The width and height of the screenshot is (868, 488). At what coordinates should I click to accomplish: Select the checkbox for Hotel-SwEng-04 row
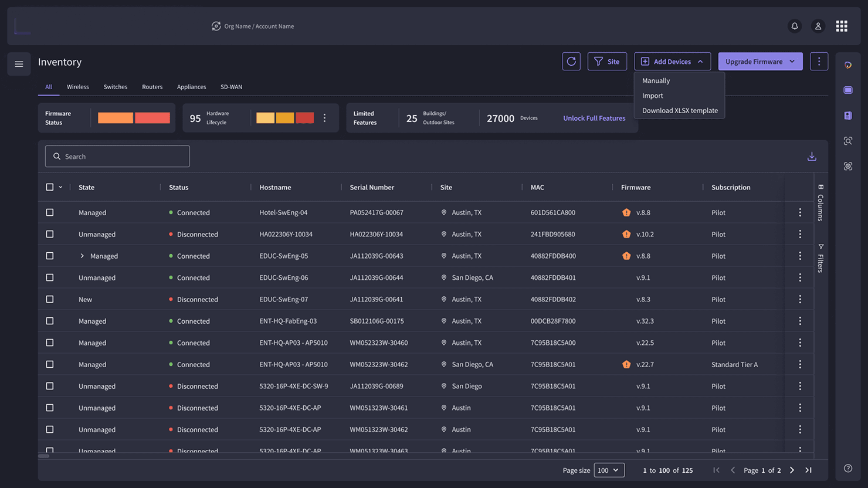point(50,212)
